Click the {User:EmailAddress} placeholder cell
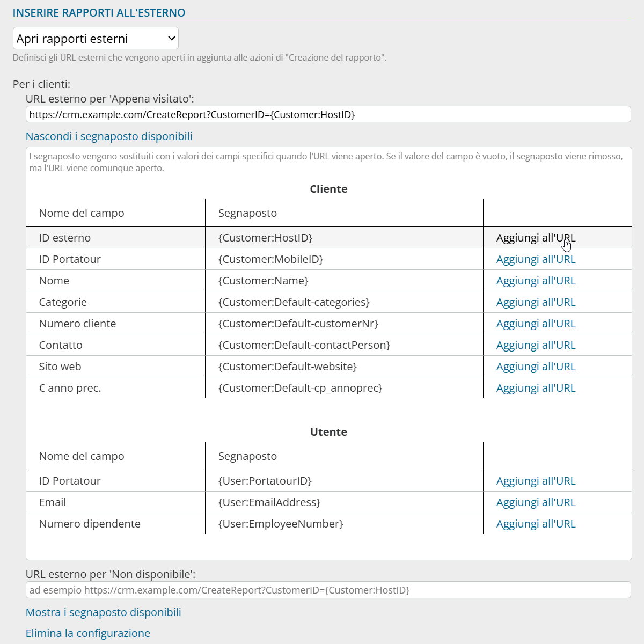644x644 pixels. (269, 502)
